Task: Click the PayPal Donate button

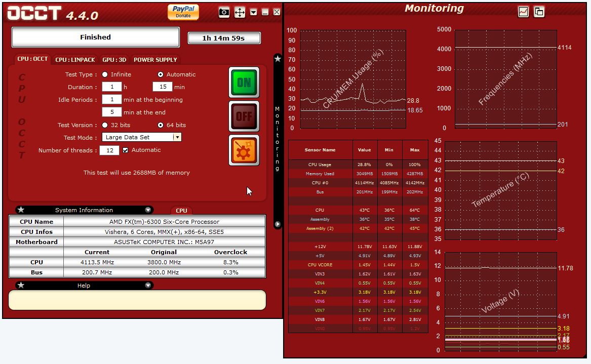Action: (x=183, y=12)
